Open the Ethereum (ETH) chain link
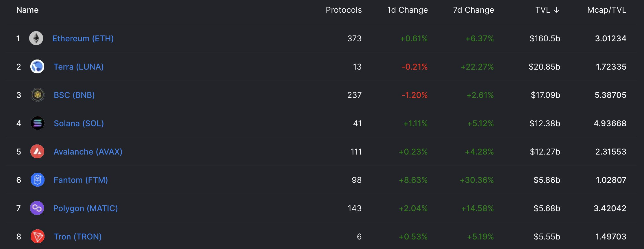The width and height of the screenshot is (644, 249). click(83, 38)
